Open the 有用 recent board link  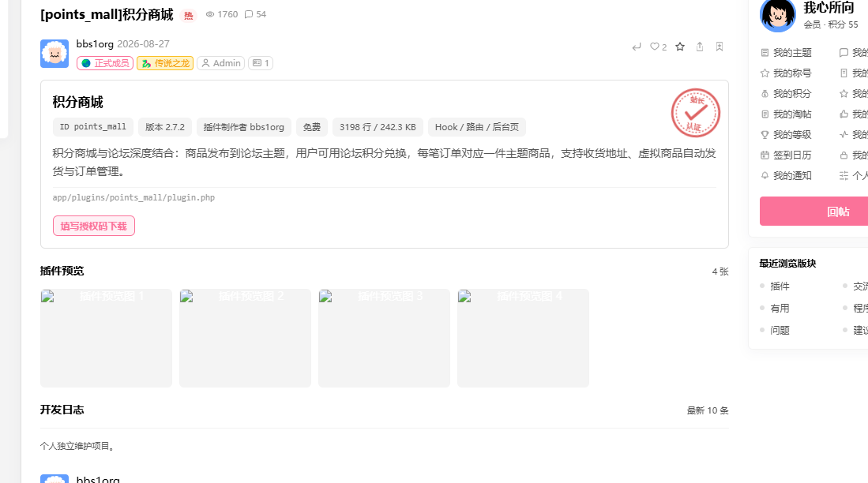pos(780,308)
